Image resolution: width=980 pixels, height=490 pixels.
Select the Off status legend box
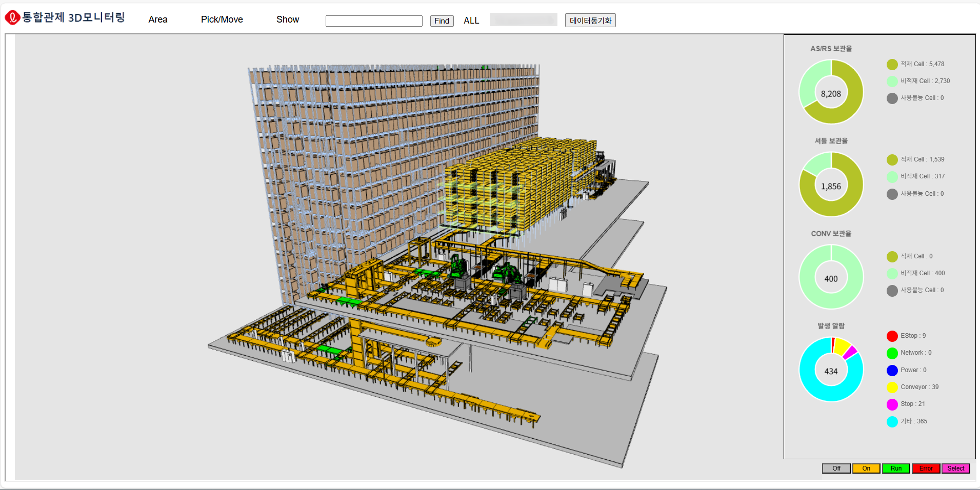pyautogui.click(x=836, y=468)
